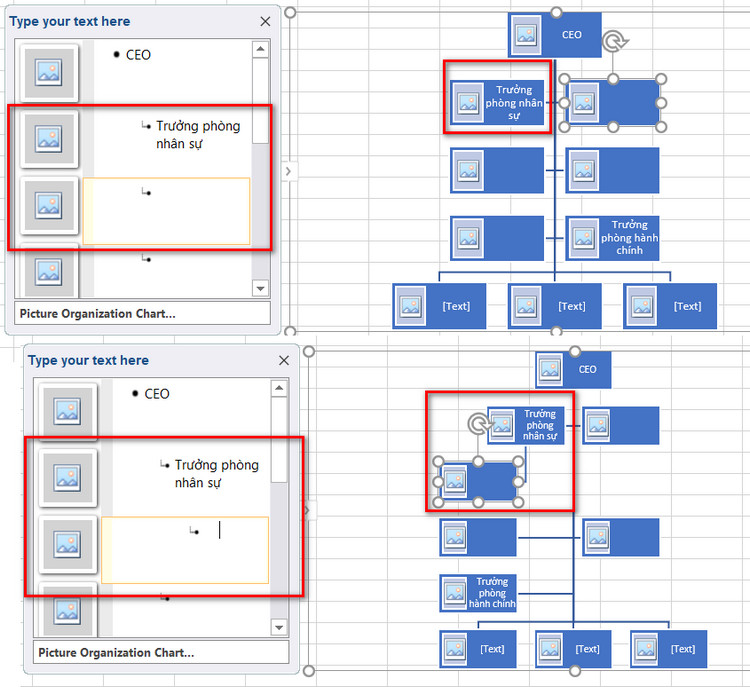Click picture placeholder beside CEO in upper text pane
This screenshot has width=750, height=687.
point(49,73)
